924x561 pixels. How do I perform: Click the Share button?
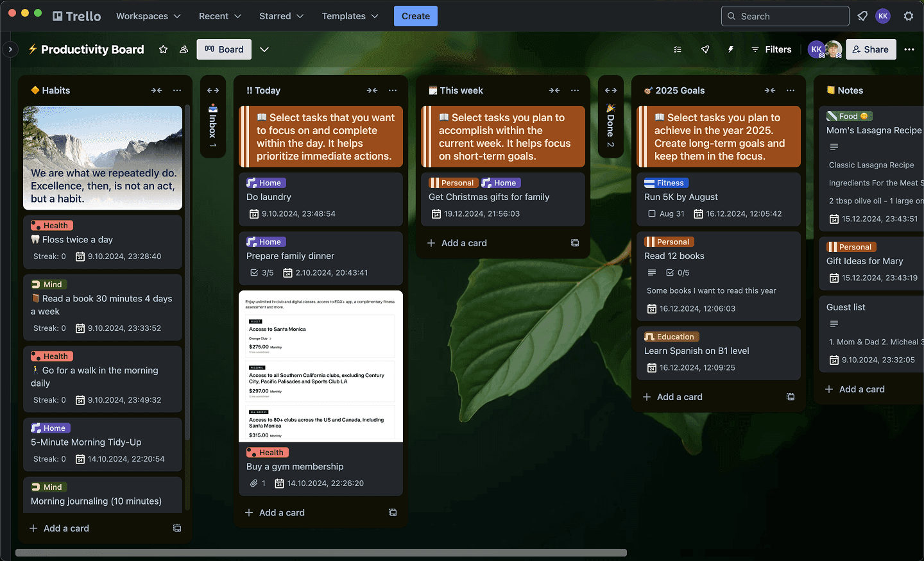(870, 49)
